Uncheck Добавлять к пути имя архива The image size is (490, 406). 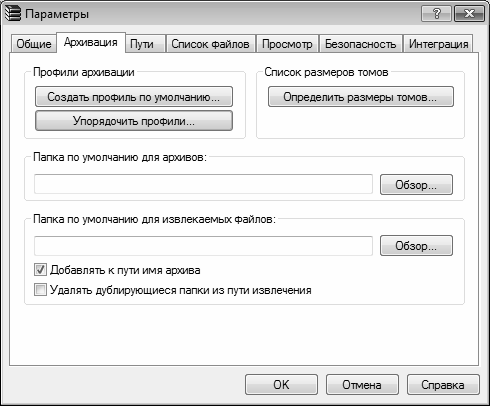click(x=40, y=270)
